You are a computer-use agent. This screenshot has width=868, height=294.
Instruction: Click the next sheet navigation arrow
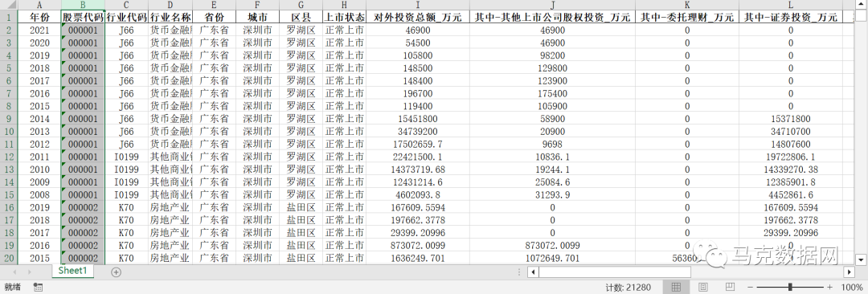click(30, 272)
